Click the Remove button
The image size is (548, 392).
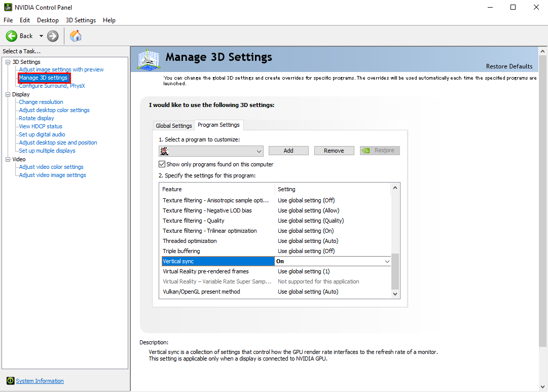point(334,151)
